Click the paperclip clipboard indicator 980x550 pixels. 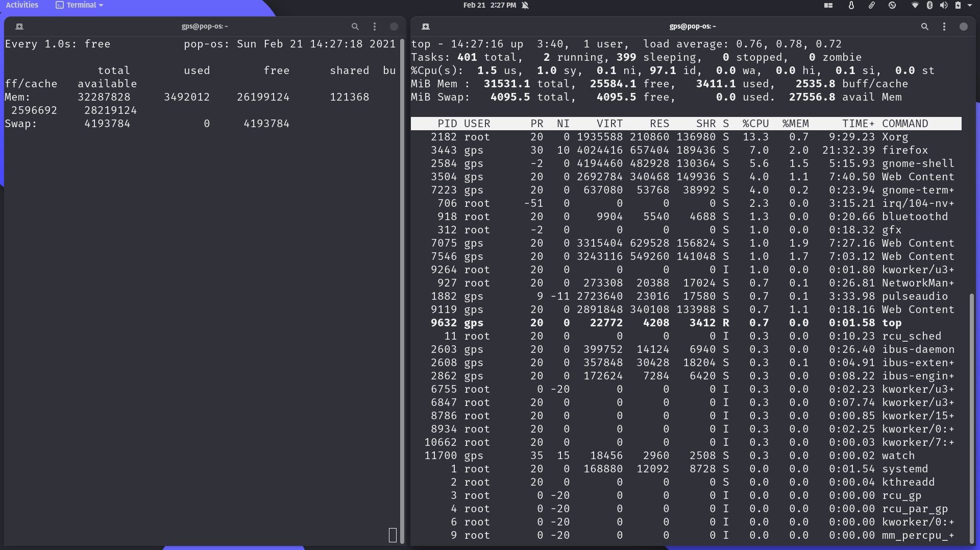pyautogui.click(x=872, y=6)
